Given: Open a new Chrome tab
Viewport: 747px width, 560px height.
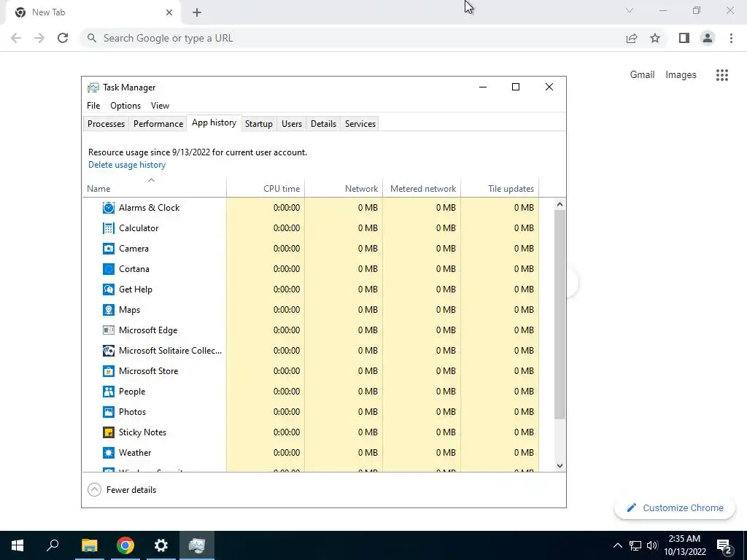Looking at the screenshot, I should click(197, 12).
